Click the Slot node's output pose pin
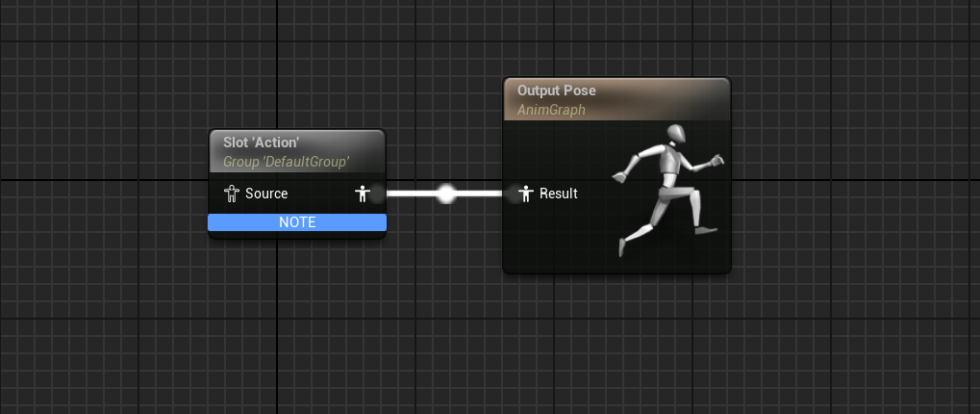Screen dimensions: 980x414 point(363,194)
